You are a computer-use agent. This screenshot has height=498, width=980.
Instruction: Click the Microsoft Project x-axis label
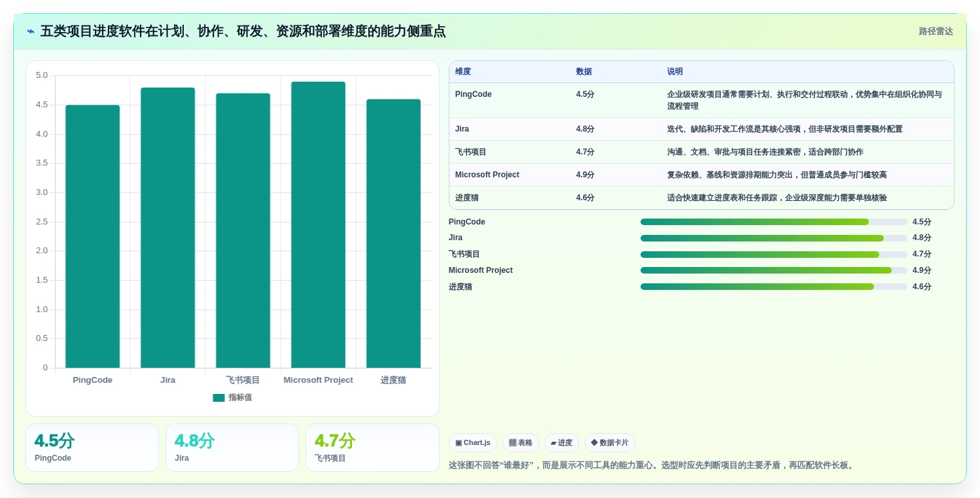point(318,380)
